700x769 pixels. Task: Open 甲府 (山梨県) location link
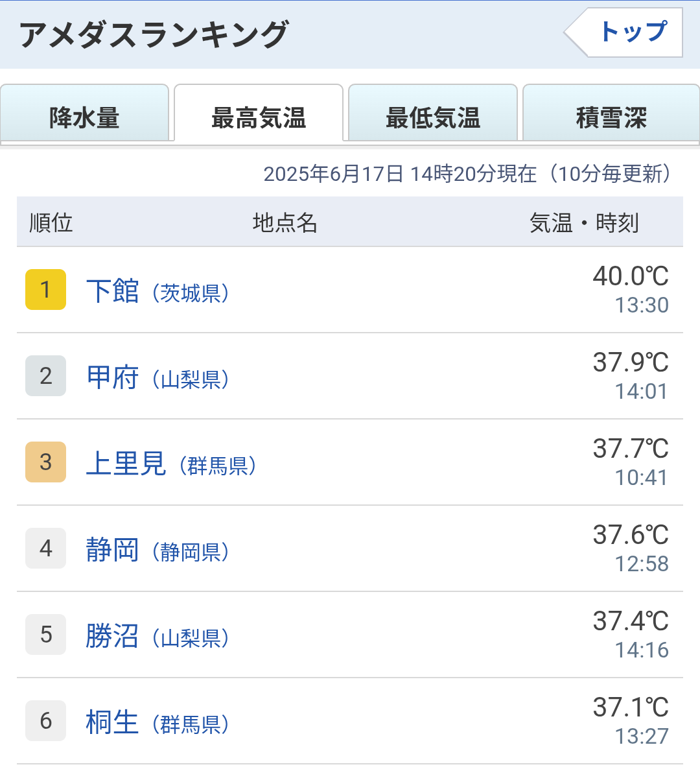(157, 377)
